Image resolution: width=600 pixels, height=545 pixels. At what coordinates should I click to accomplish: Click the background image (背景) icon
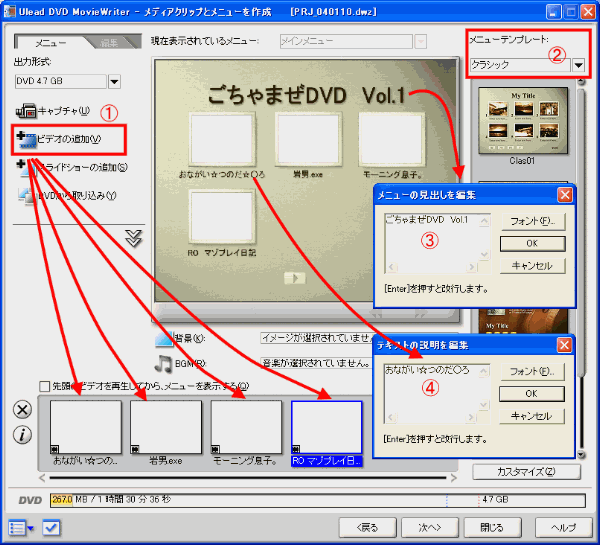coord(165,339)
